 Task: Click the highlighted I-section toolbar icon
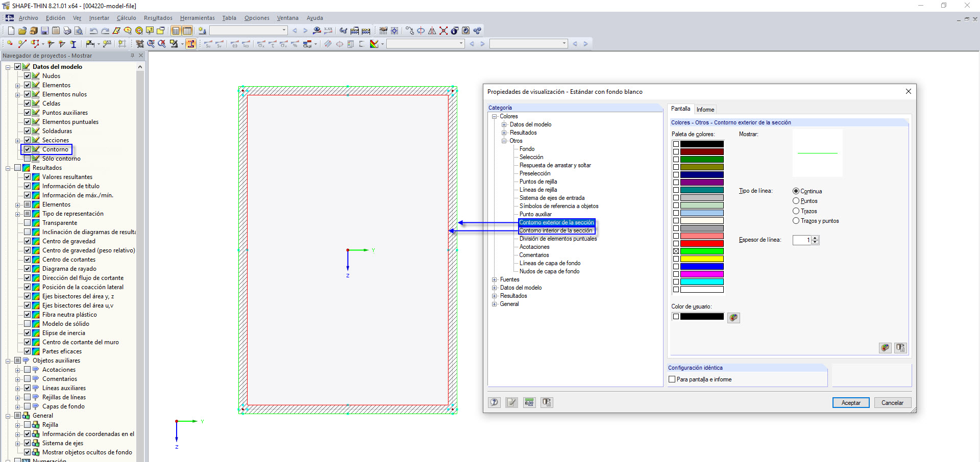191,44
